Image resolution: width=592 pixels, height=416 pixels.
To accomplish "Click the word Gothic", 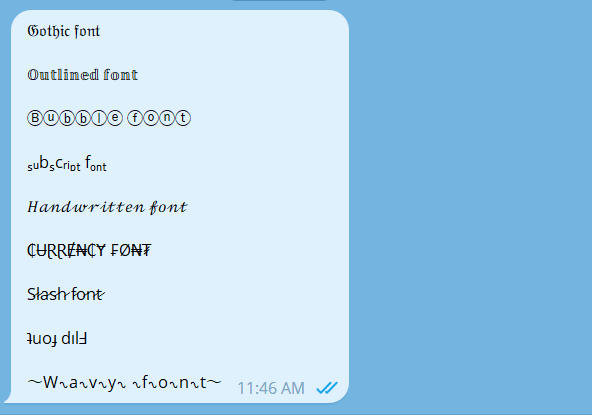I will click(49, 31).
